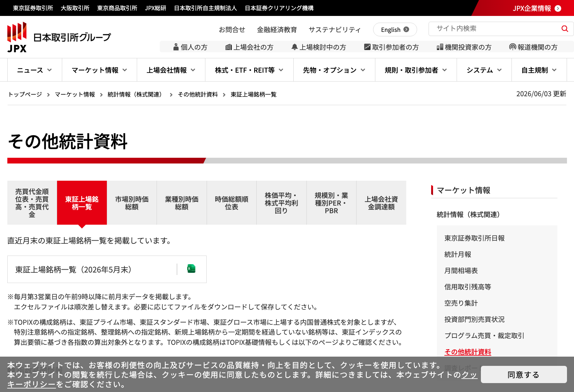Image resolution: width=574 pixels, height=392 pixels.
Task: Expand the マーケット情報 dropdown
Action: click(99, 70)
